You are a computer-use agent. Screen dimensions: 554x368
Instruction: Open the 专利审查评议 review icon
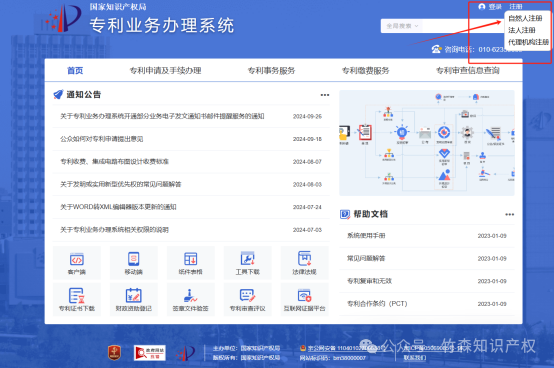tap(247, 300)
